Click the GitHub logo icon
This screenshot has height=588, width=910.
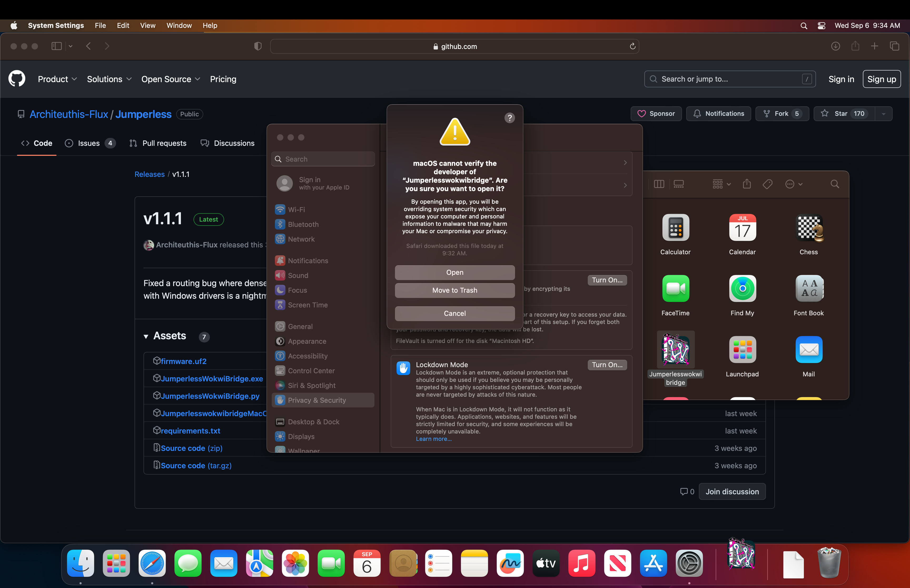coord(17,79)
